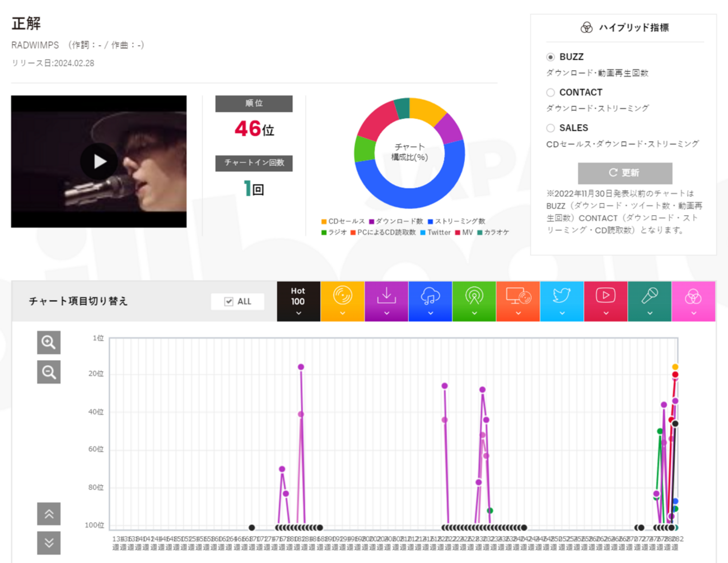This screenshot has height=563, width=728.
Task: Click the zoom-in magnifier icon beside chart
Action: point(49,342)
